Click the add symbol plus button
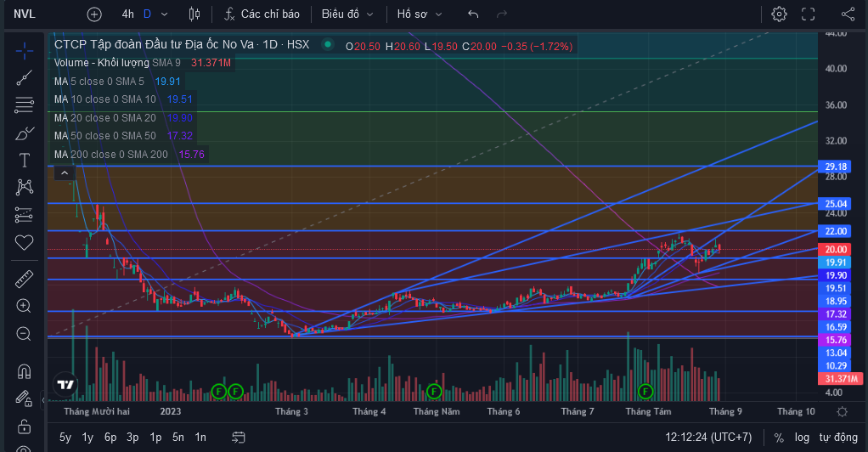This screenshot has width=868, height=452. (94, 14)
